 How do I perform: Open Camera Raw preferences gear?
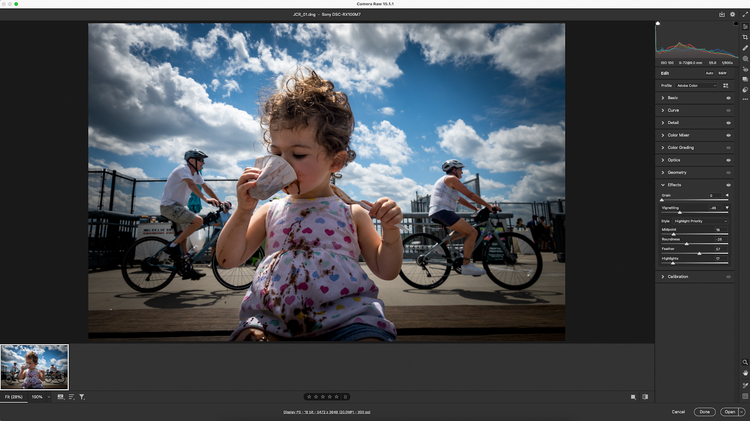[x=732, y=14]
